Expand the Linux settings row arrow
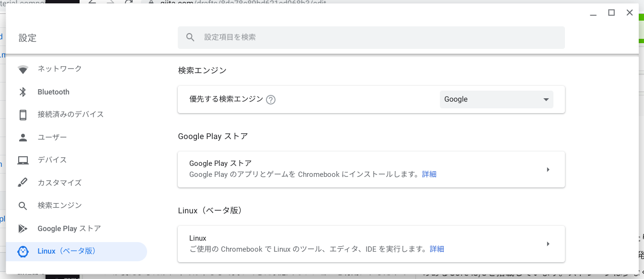 [548, 244]
